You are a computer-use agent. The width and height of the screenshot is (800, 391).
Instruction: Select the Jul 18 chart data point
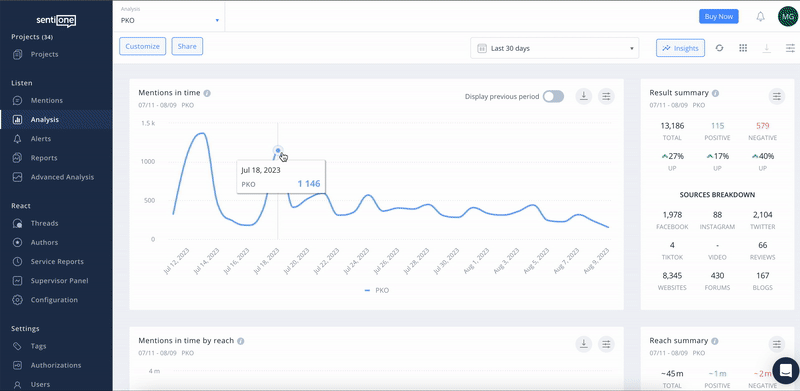pos(278,151)
